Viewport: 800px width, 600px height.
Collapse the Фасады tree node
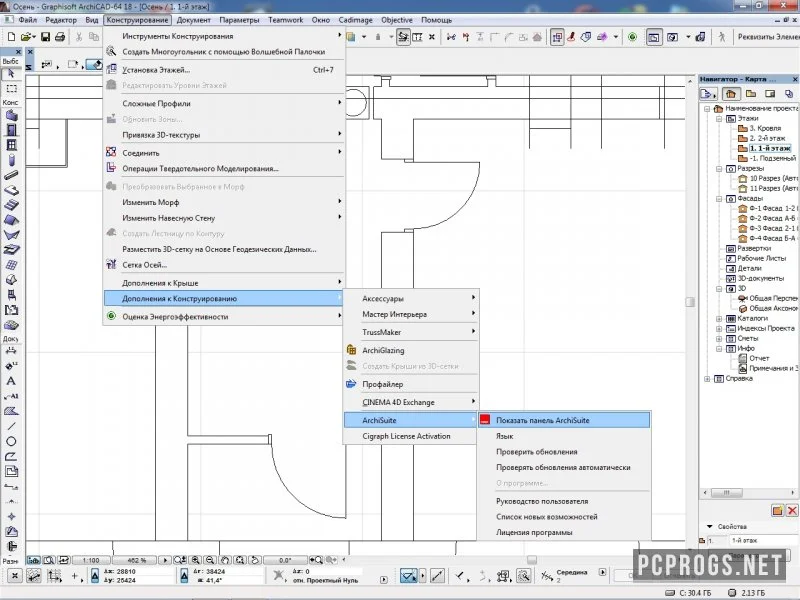tap(719, 198)
